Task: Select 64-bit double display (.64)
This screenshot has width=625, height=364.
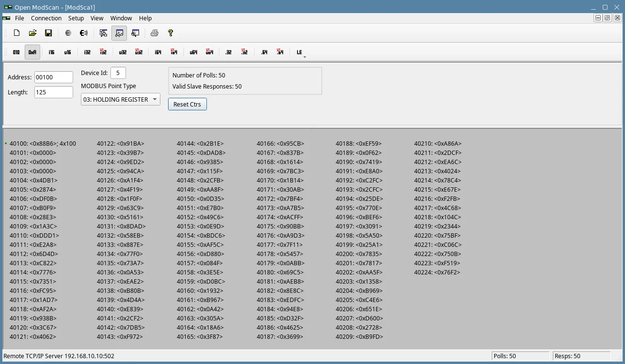Action: click(264, 52)
